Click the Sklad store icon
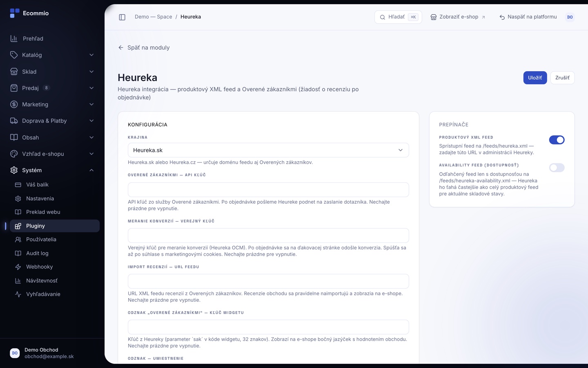 tap(14, 72)
